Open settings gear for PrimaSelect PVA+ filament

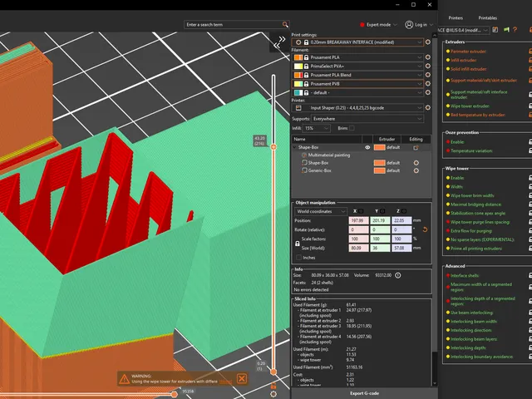click(428, 66)
